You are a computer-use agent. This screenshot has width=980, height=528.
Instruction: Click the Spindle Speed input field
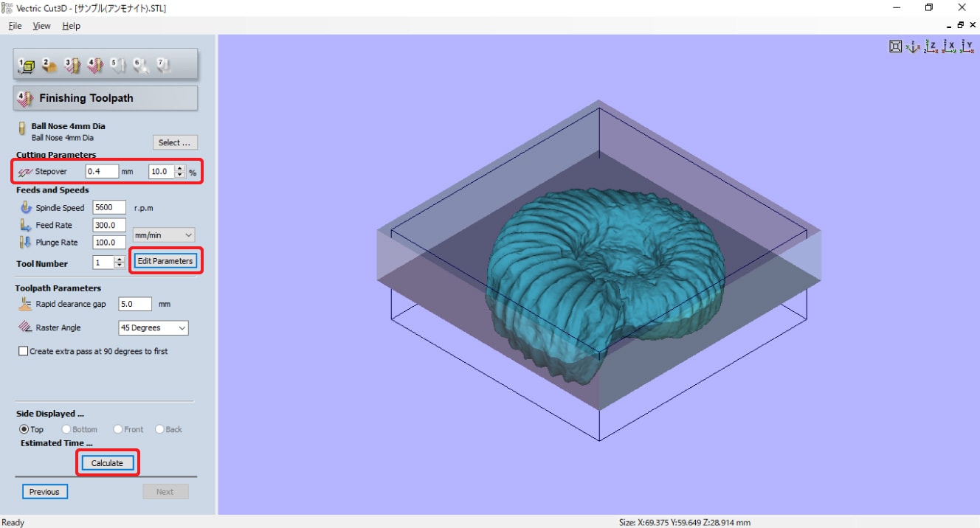pyautogui.click(x=109, y=208)
